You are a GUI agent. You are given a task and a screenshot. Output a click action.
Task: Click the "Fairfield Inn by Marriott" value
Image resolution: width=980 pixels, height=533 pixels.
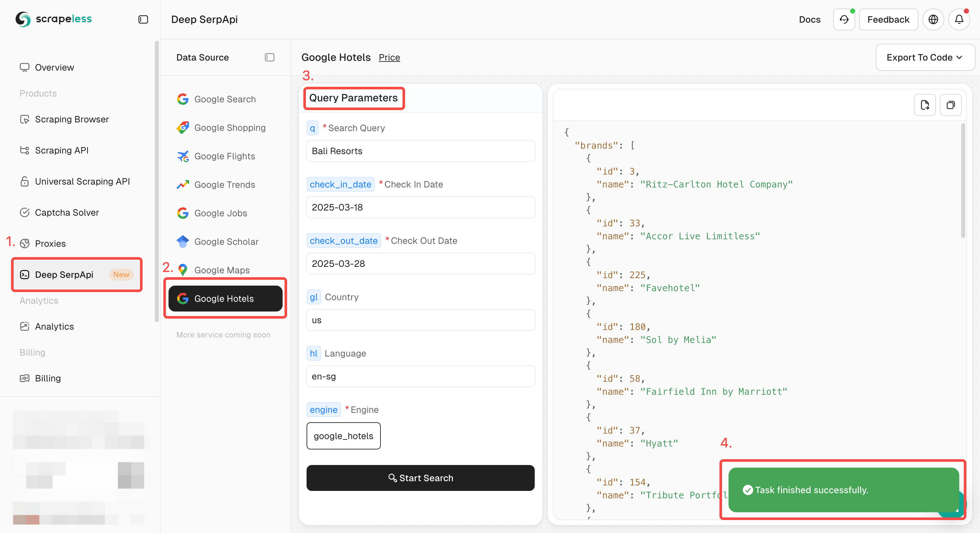pos(714,391)
